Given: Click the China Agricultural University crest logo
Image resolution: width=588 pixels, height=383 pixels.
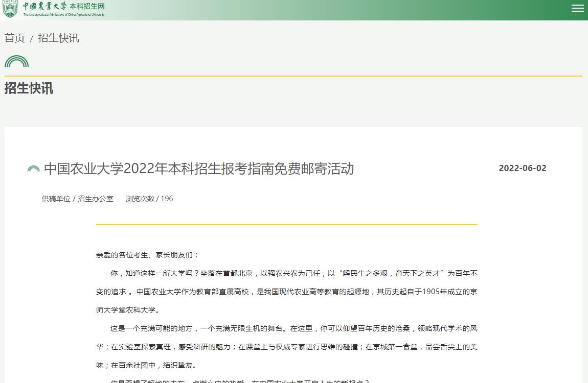Looking at the screenshot, I should 10,9.
